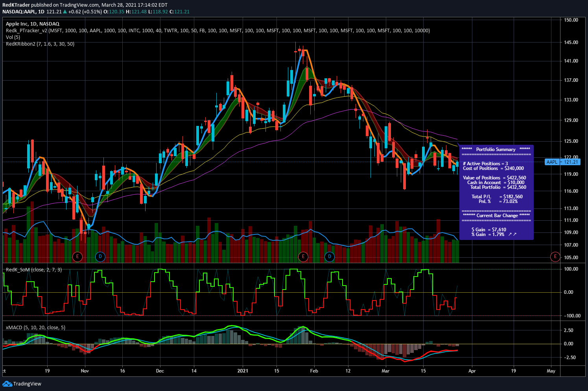Select the 109.00 price axis label
Viewport: 588px width, 391px height.
point(571,232)
